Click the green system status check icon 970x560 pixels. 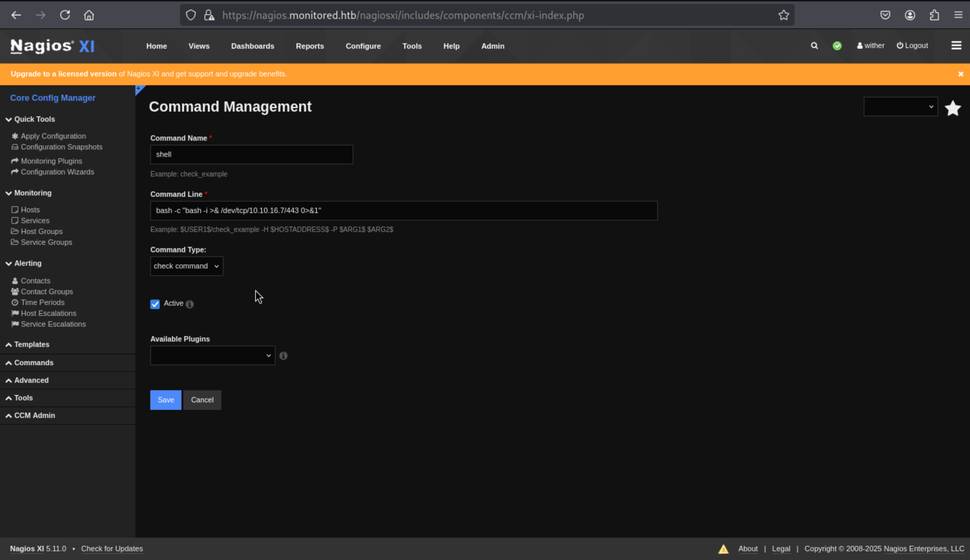(837, 46)
